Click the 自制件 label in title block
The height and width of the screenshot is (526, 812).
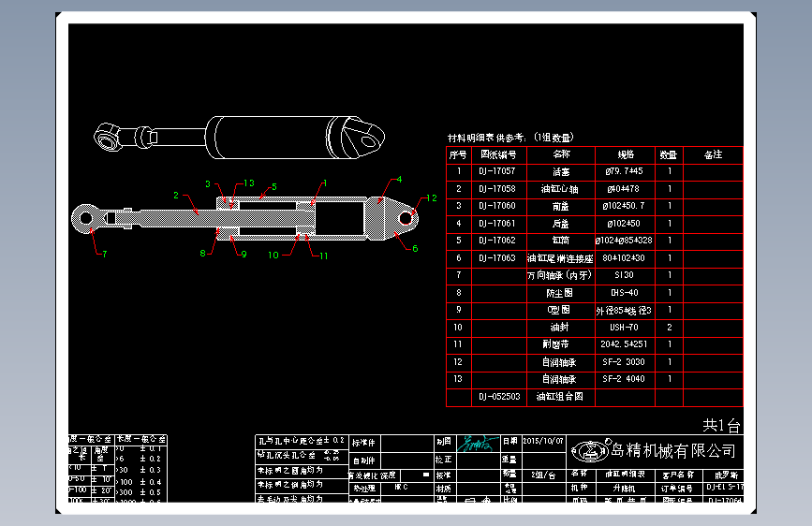pos(363,460)
